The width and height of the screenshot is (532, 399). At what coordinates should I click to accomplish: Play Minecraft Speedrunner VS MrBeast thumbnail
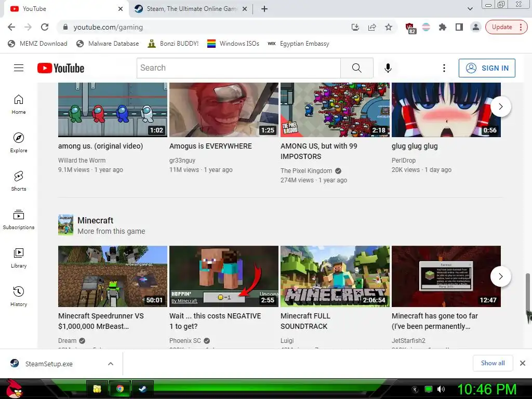(113, 276)
